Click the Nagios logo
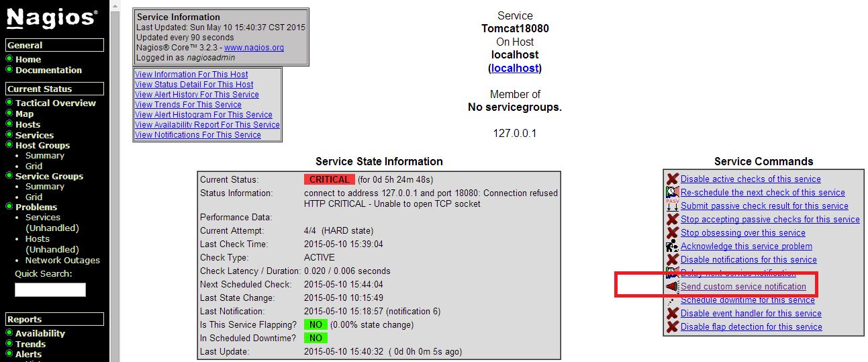Viewport: 868px width, 362px height. tap(52, 18)
